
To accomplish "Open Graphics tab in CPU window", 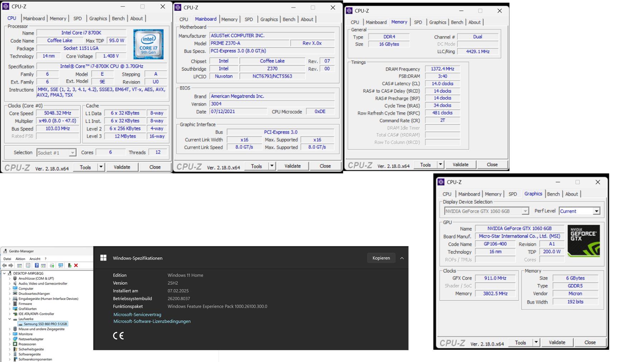I will [98, 18].
